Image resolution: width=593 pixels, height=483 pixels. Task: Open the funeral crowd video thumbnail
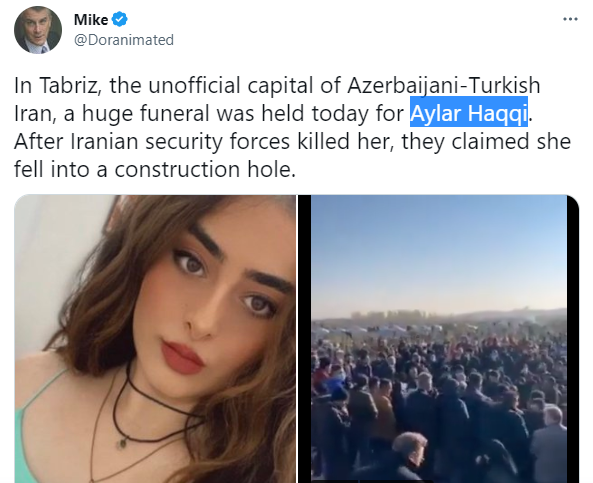click(x=439, y=339)
